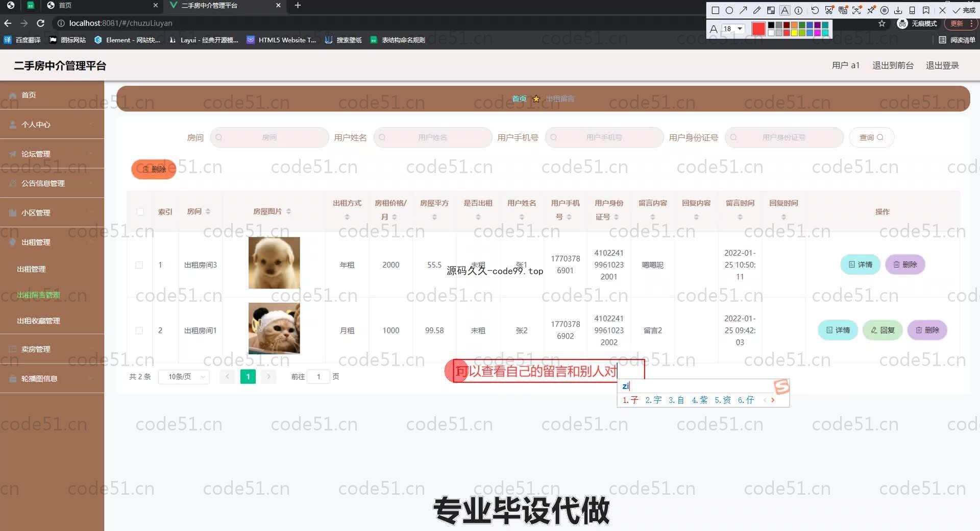Go to page 1 in pagination
The height and width of the screenshot is (531, 980).
[248, 377]
